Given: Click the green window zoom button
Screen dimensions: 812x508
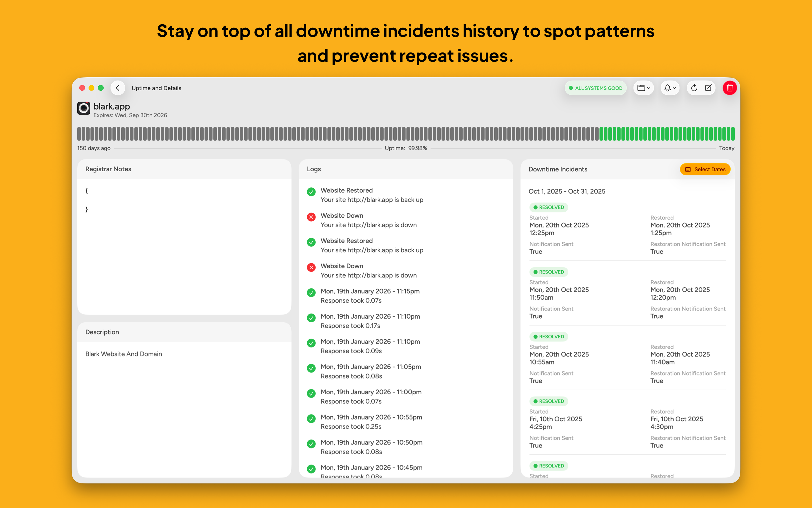Looking at the screenshot, I should pyautogui.click(x=101, y=88).
